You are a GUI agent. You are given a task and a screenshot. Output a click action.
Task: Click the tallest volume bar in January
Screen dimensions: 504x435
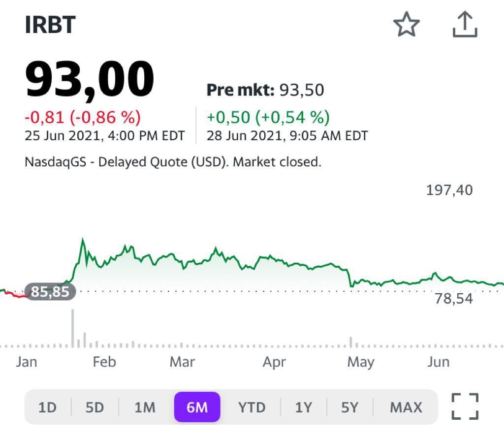(73, 327)
